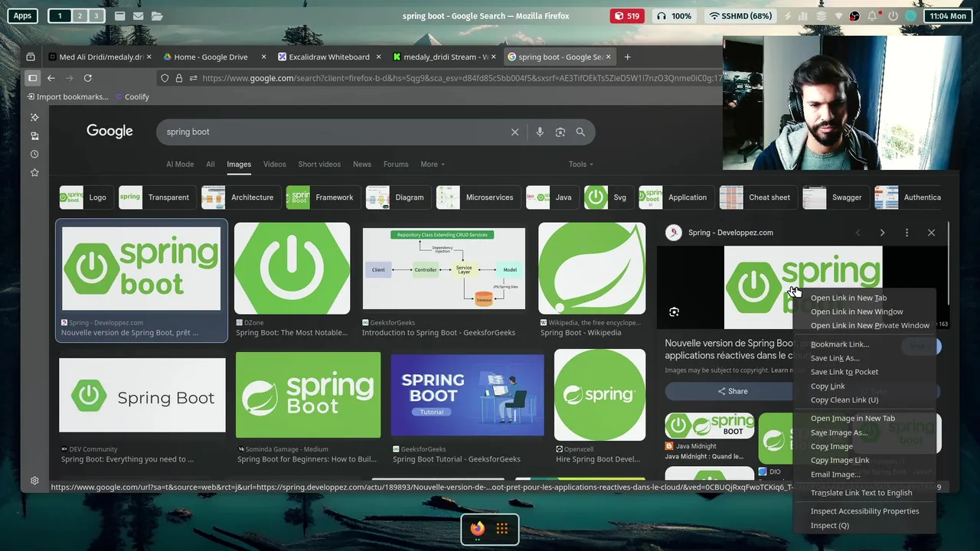The height and width of the screenshot is (551, 980).
Task: Open the Openxcell Hire Spring Boot thumbnail
Action: coord(600,395)
